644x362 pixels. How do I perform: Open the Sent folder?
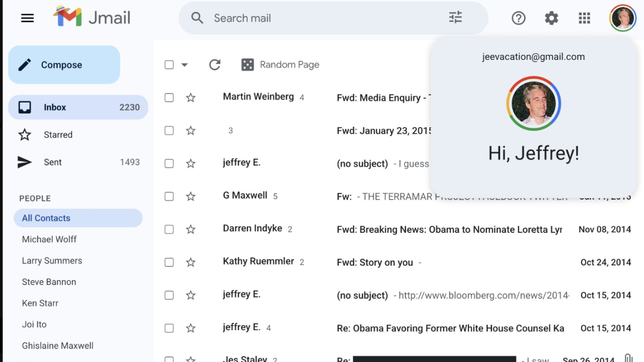tap(53, 162)
